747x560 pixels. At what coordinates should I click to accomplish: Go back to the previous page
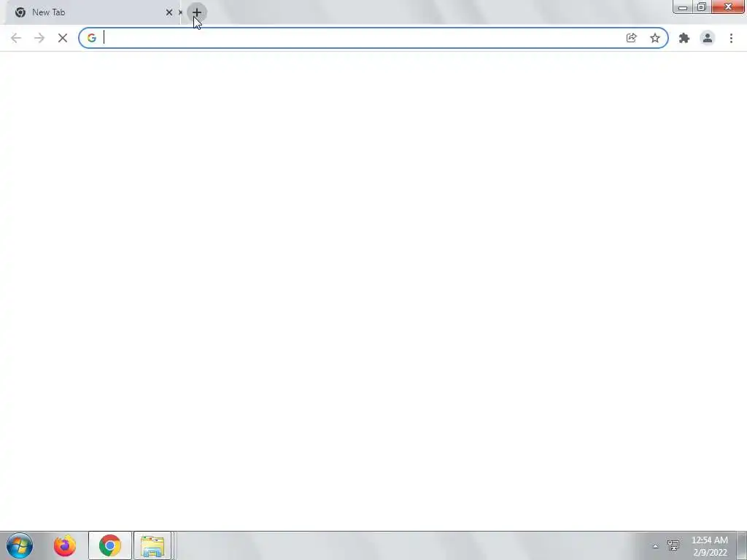(x=16, y=38)
